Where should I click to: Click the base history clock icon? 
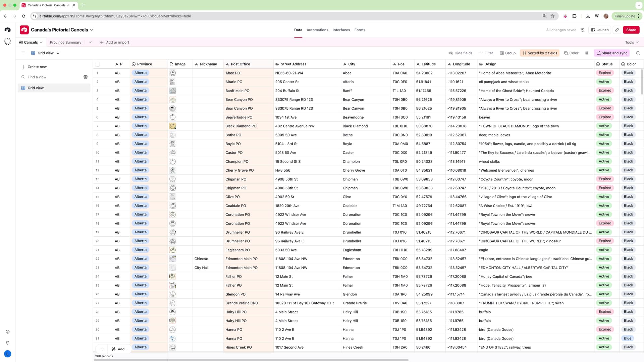(x=583, y=30)
